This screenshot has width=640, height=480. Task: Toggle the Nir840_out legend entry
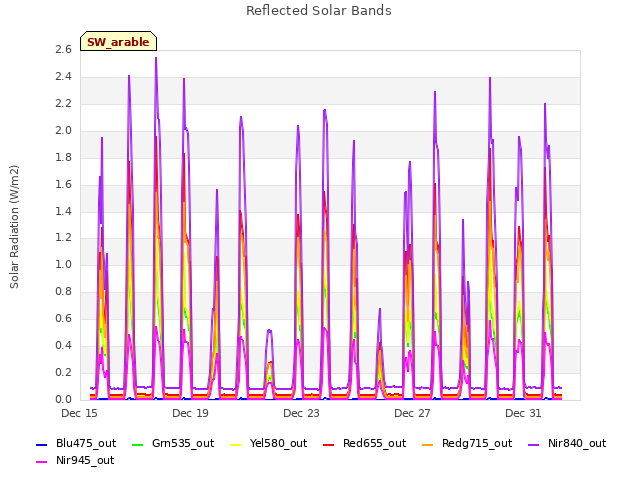(x=567, y=443)
